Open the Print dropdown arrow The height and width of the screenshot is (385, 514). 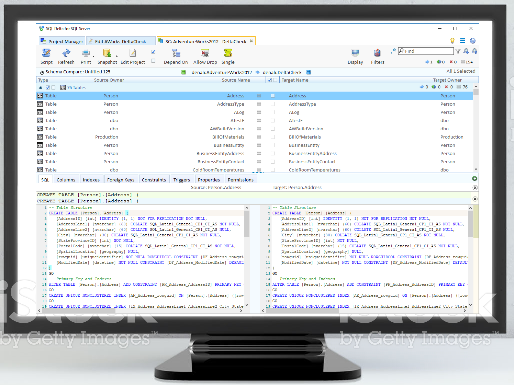[x=93, y=55]
